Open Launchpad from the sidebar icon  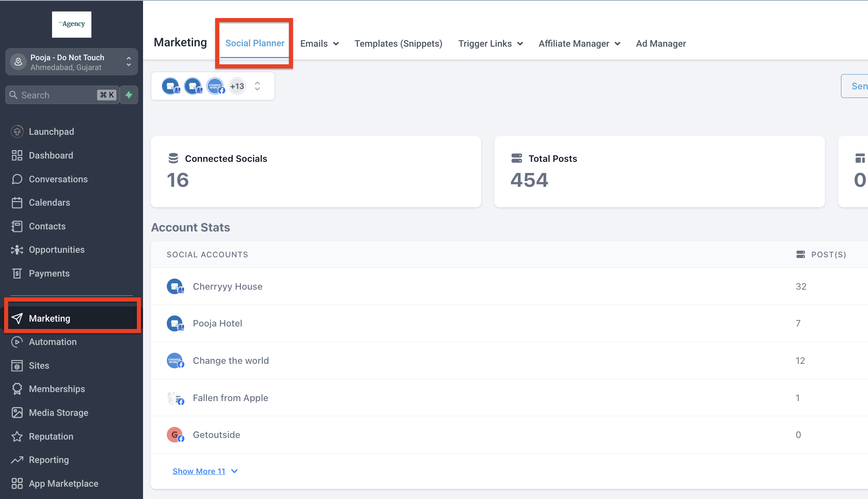tap(17, 132)
